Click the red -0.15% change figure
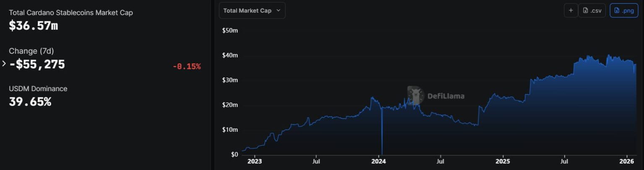This screenshot has height=170, width=644. 187,66
